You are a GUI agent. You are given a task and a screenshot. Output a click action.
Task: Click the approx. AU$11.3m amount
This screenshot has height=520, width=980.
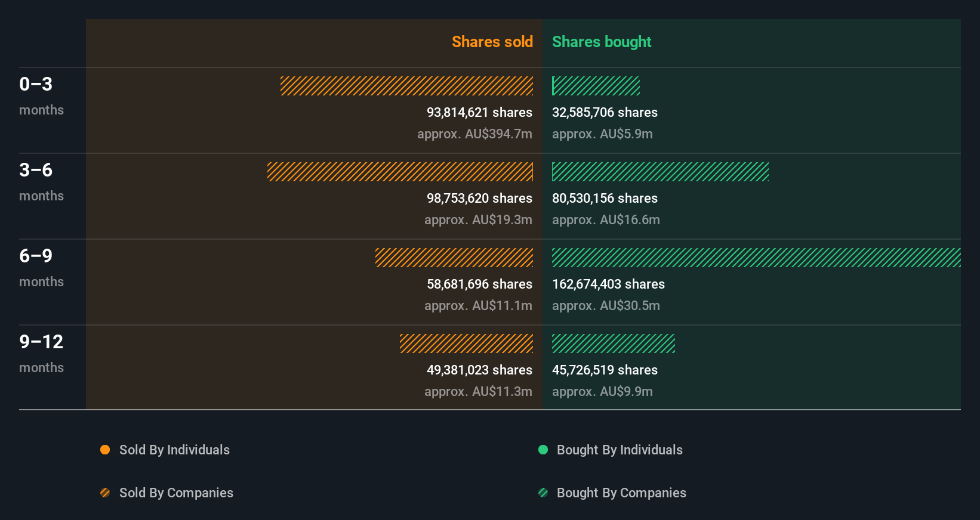(x=478, y=391)
